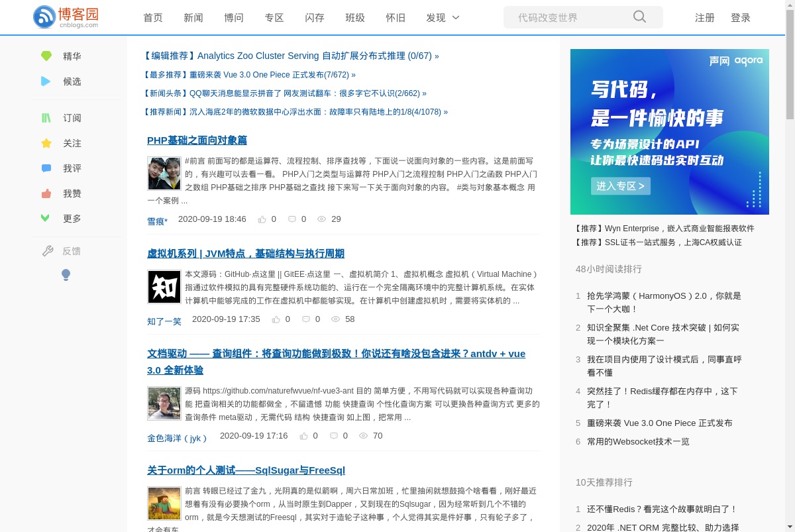
Task: Click the cnblogs logo icon
Action: [x=44, y=17]
